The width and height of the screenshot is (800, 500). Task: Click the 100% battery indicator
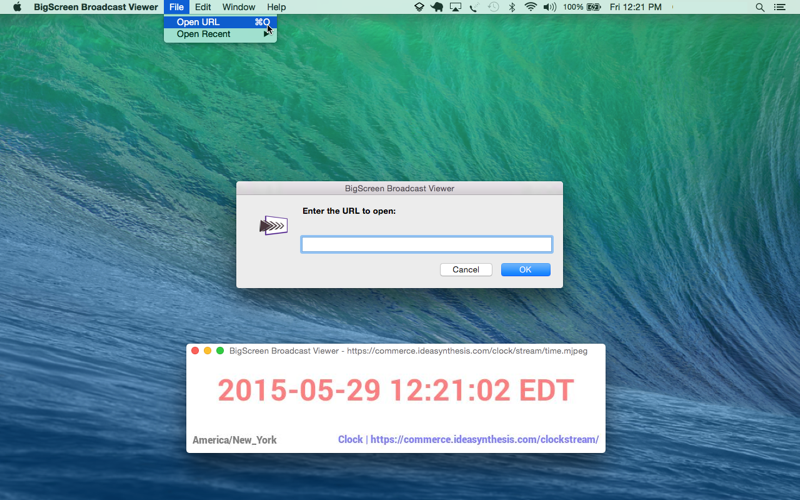582,7
